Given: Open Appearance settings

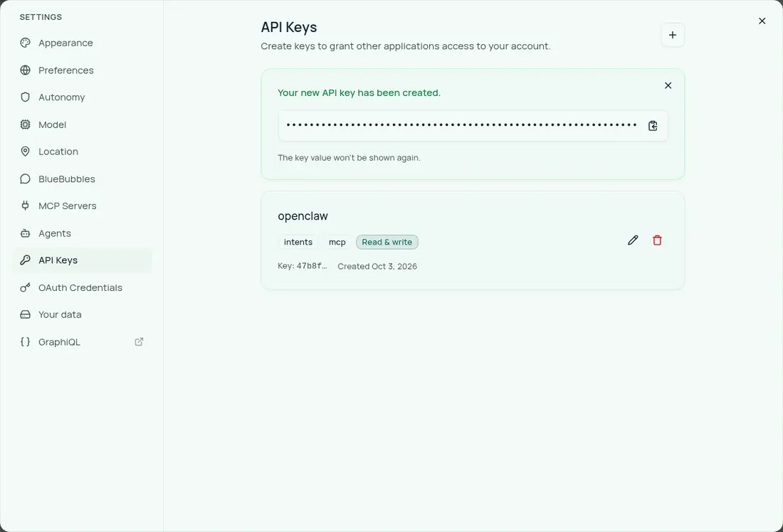Looking at the screenshot, I should 83,43.
